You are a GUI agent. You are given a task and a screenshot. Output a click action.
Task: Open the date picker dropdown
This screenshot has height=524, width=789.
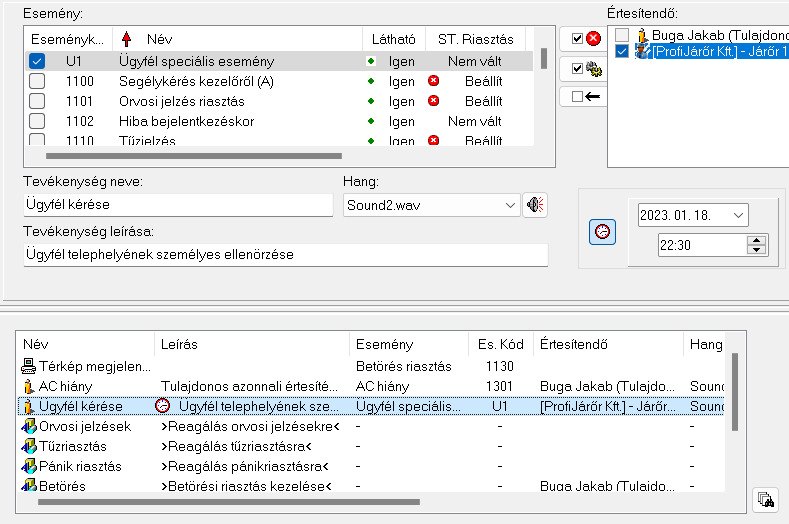point(737,214)
